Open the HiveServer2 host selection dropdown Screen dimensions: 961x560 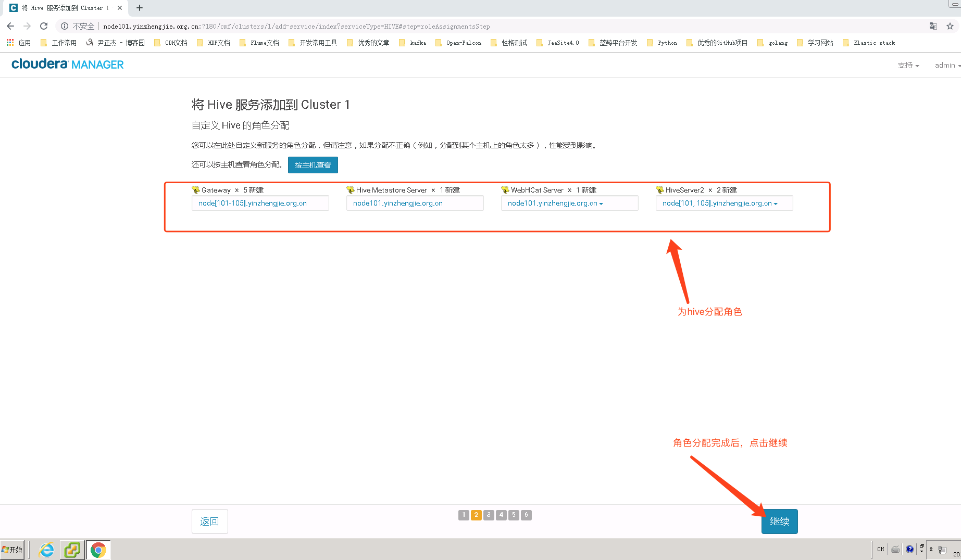pos(776,203)
